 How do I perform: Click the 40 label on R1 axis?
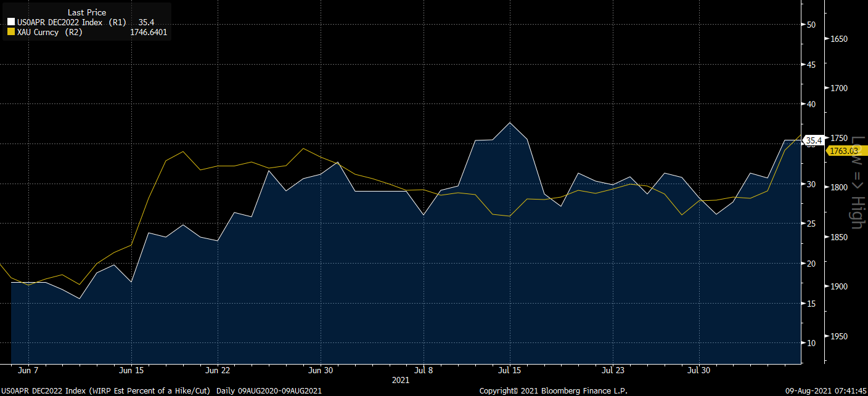pyautogui.click(x=811, y=104)
